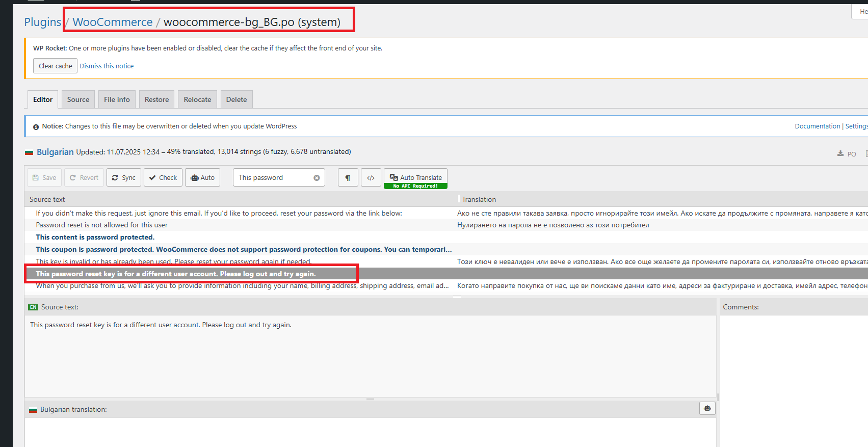The height and width of the screenshot is (447, 868).
Task: Select the Editor tab
Action: coord(43,99)
